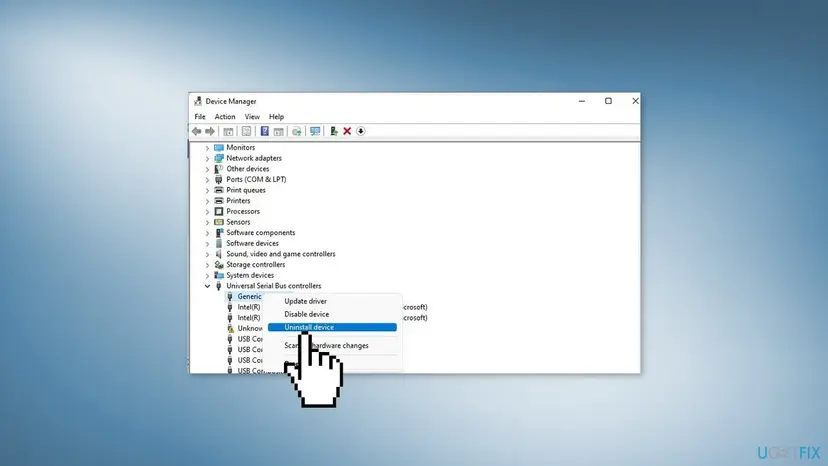Select the Printers tree label

point(238,201)
